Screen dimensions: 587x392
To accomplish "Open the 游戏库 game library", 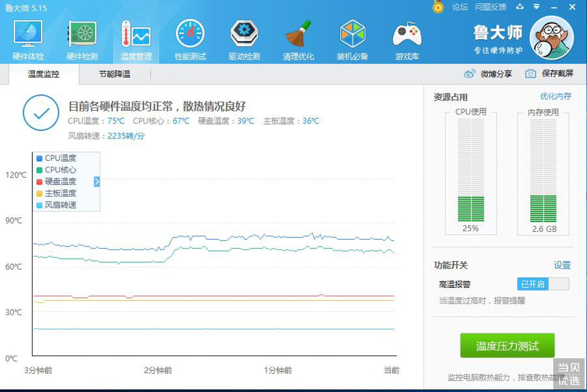I will tap(407, 38).
